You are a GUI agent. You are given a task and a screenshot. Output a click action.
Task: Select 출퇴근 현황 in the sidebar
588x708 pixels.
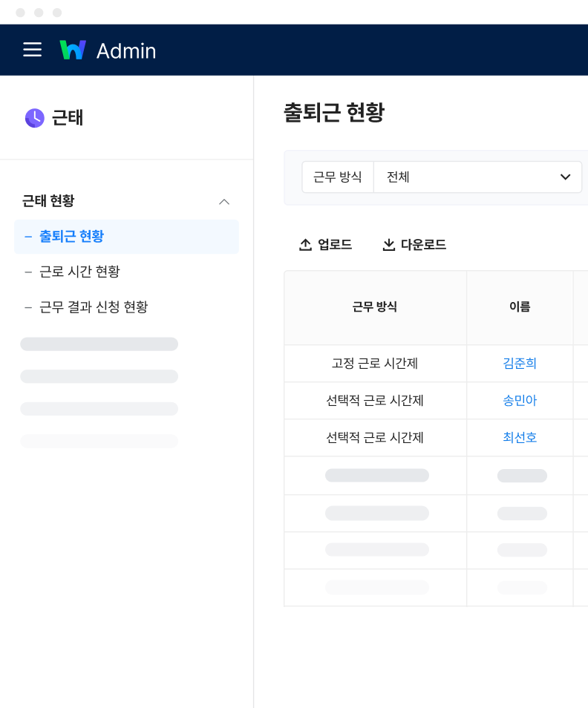click(71, 237)
